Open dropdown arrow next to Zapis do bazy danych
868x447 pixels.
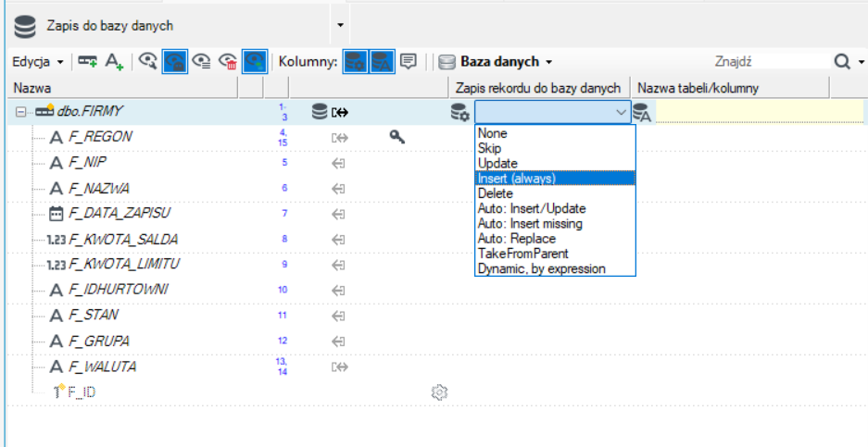coord(340,25)
